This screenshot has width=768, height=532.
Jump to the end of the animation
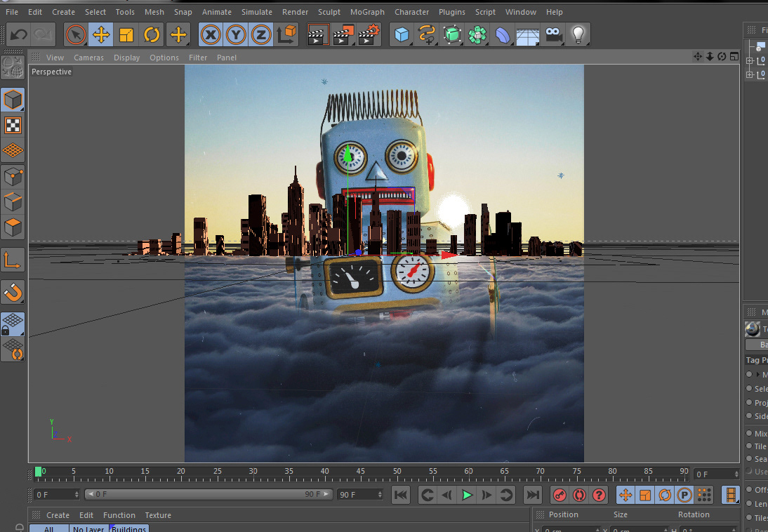coord(533,495)
